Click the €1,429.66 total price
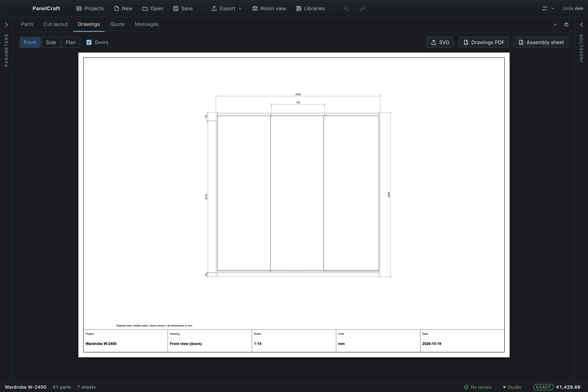The width and height of the screenshot is (588, 392). click(568, 387)
